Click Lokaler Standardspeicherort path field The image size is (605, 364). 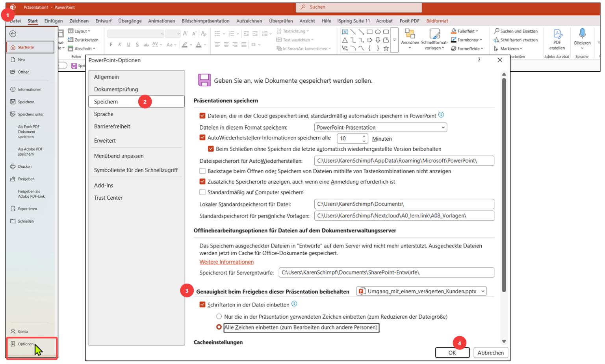(404, 204)
